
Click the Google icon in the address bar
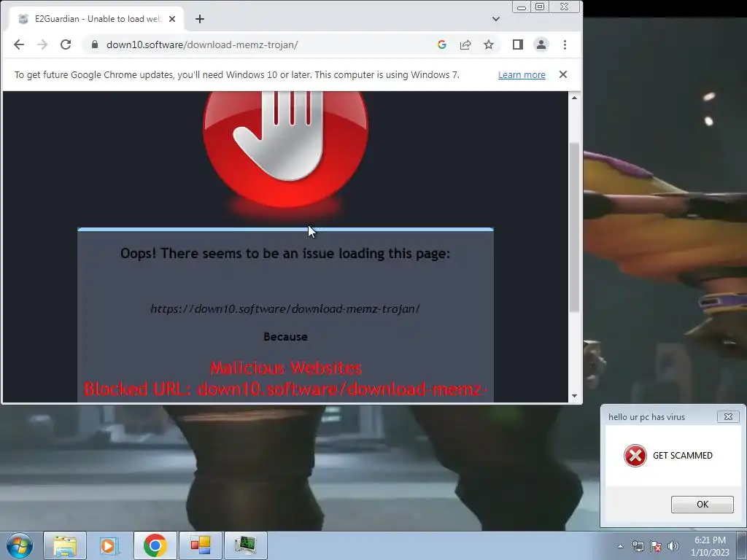click(x=441, y=44)
